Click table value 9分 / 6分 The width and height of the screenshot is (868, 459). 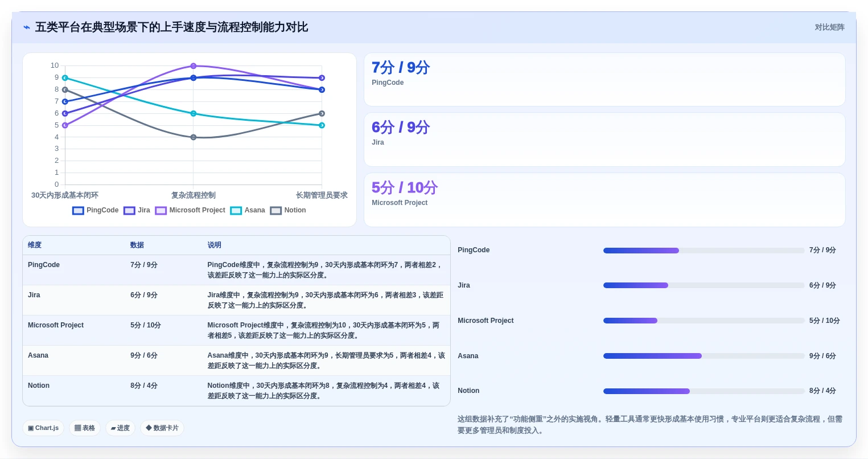[x=144, y=355]
